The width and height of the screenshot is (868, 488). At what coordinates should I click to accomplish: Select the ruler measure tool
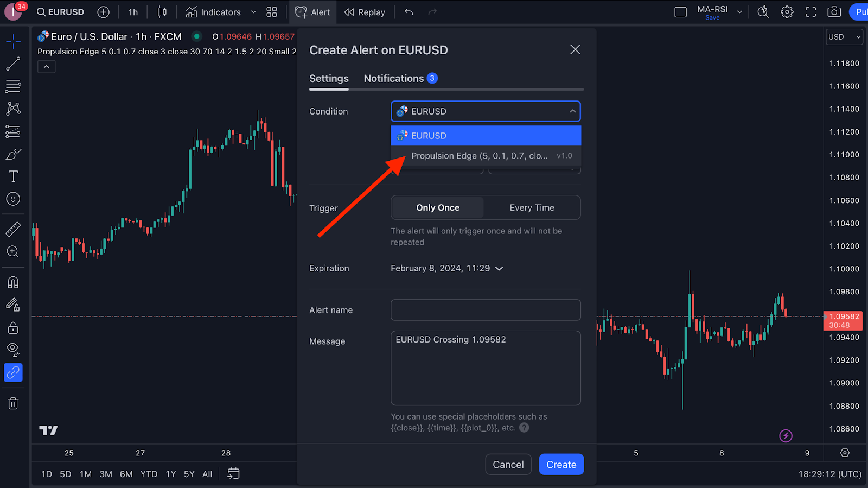tap(13, 229)
